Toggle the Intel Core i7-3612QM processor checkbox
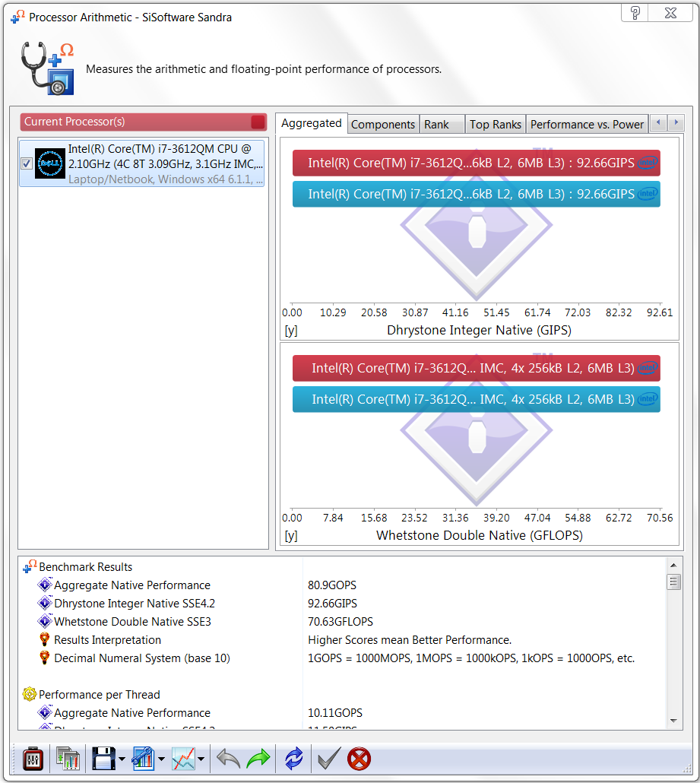700x783 pixels. click(x=27, y=163)
